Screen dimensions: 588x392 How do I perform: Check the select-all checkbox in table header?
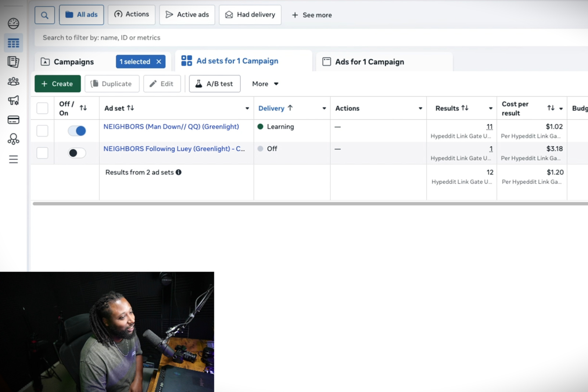[x=42, y=108]
